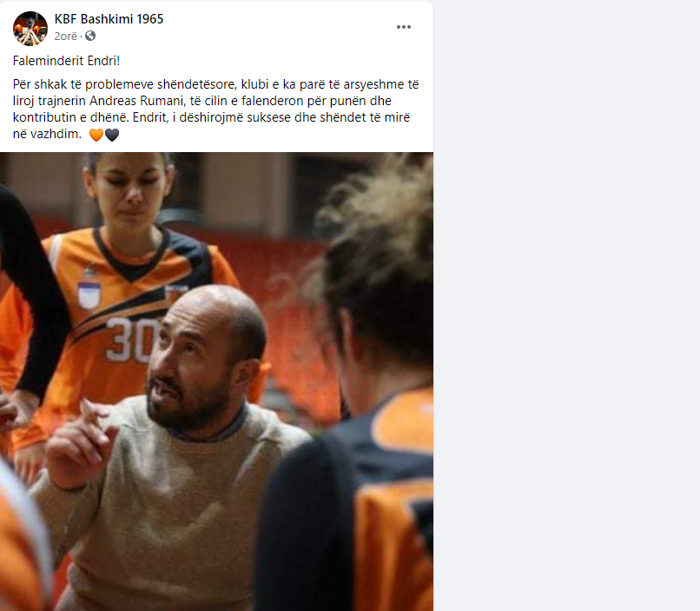The width and height of the screenshot is (700, 611).
Task: Click the orange heart emoji
Action: [x=96, y=135]
